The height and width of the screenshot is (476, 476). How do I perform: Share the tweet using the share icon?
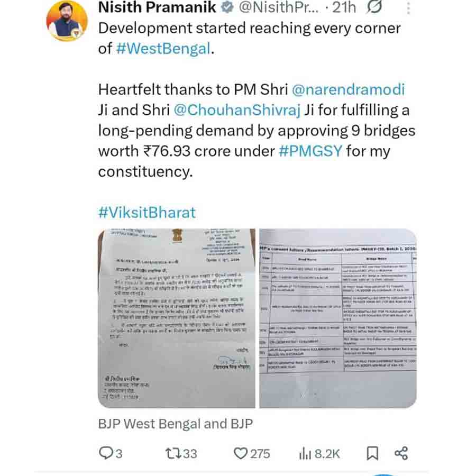(401, 453)
